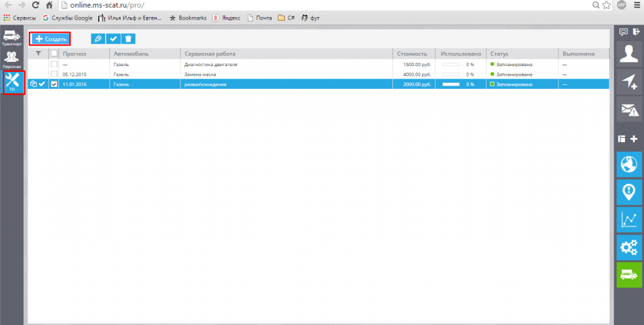Open the C# bookmarks folder

(x=287, y=18)
